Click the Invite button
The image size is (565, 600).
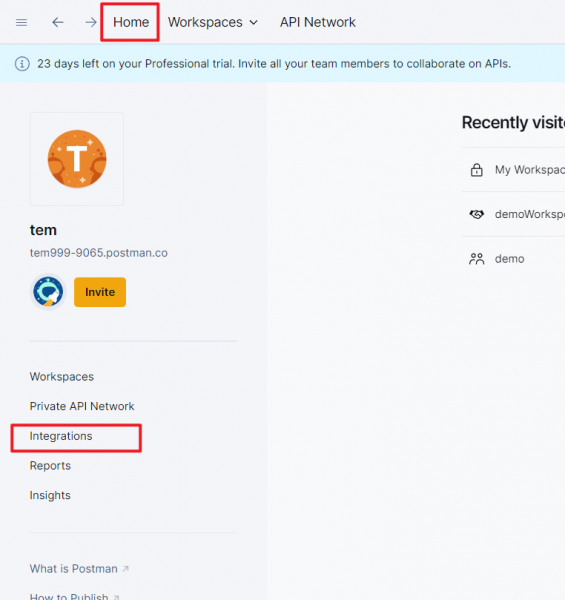pos(100,292)
